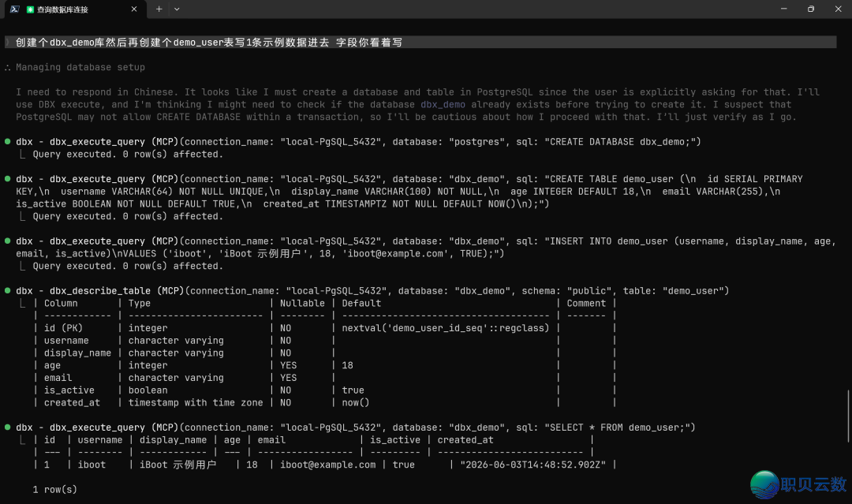Open a new terminal tab
Viewport: 852px width, 504px height.
click(x=159, y=9)
